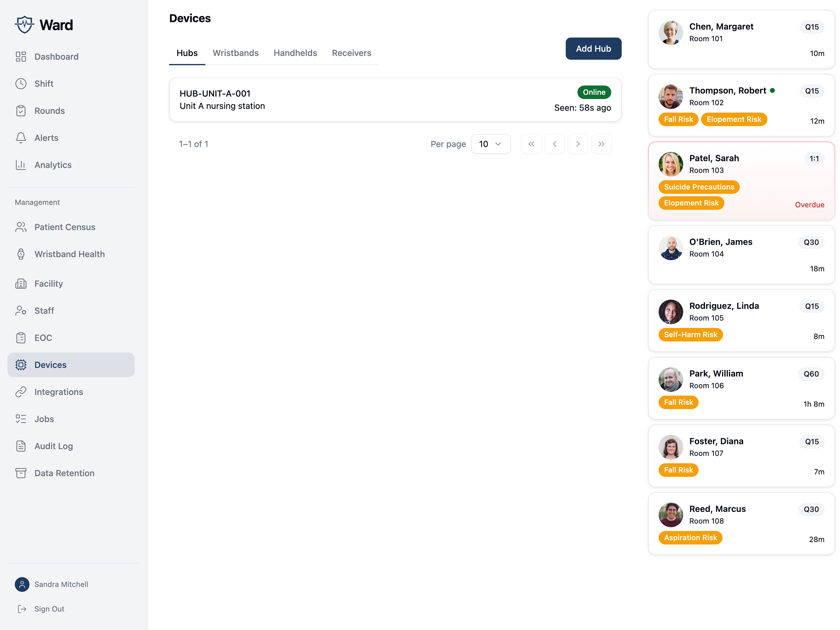
Task: Select Sarah Patel's avatar thumbnail
Action: coord(671,164)
